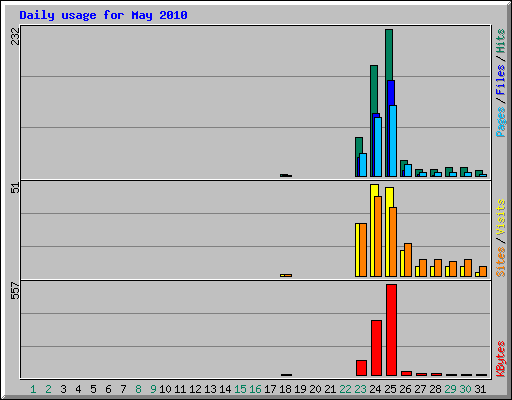Click the blue Files legend label
This screenshot has width=512, height=400.
pyautogui.click(x=500, y=80)
